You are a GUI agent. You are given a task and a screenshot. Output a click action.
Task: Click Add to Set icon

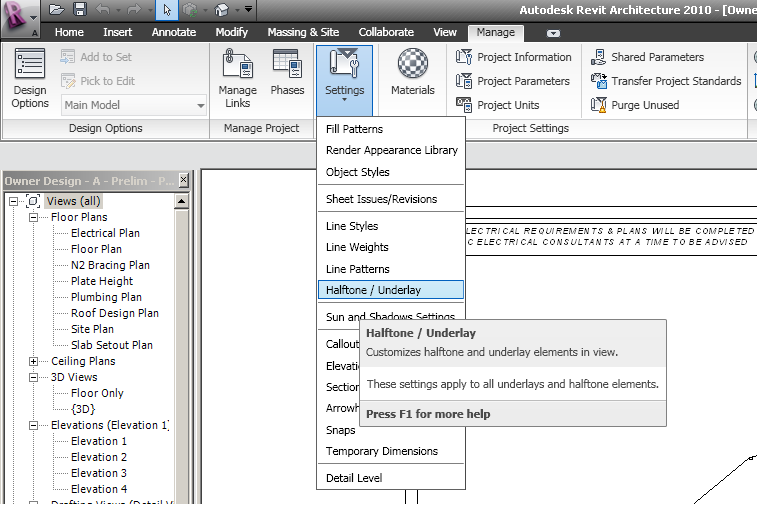tap(68, 57)
